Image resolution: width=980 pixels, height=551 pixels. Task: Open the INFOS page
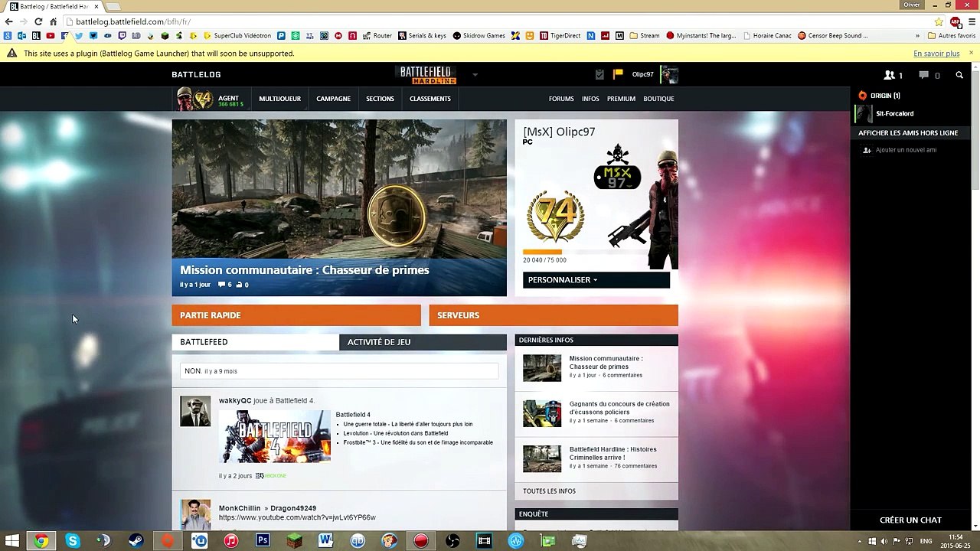coord(590,99)
